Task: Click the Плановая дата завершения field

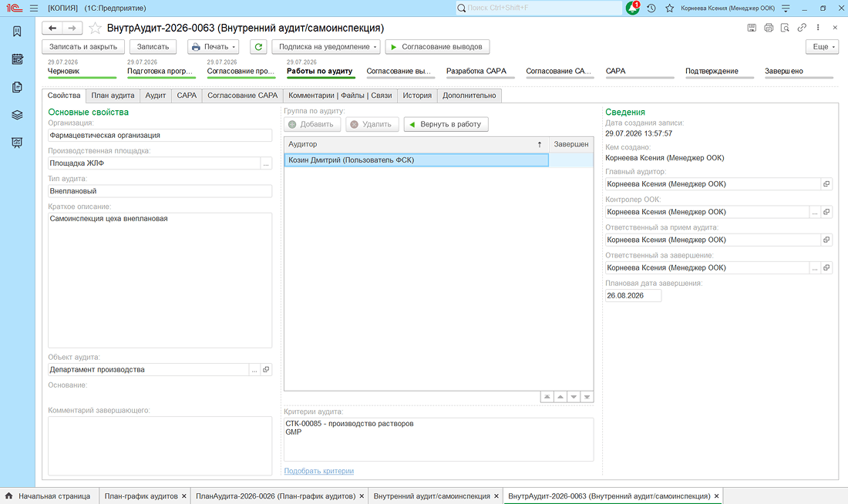Action: (633, 296)
